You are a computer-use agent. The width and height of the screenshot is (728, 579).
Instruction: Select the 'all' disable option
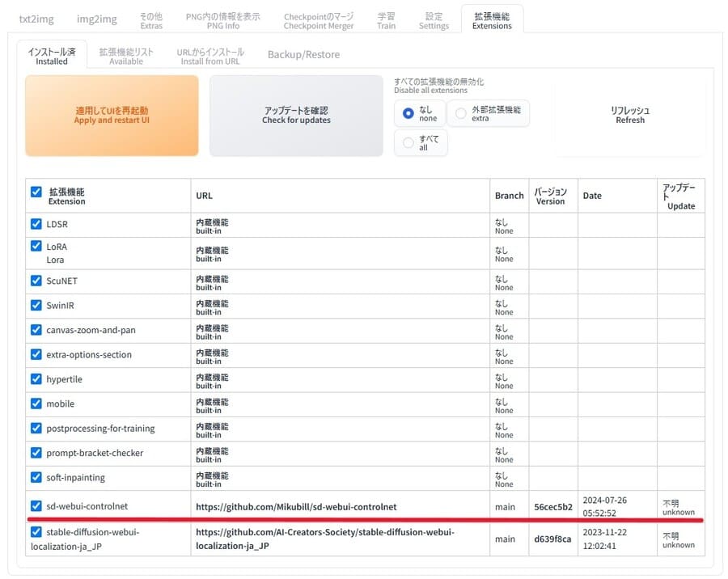point(421,142)
